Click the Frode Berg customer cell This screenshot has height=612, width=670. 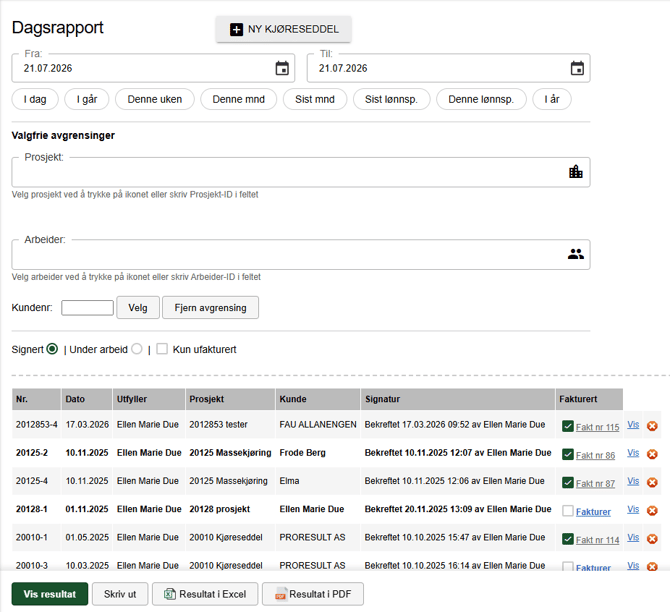[x=318, y=453]
